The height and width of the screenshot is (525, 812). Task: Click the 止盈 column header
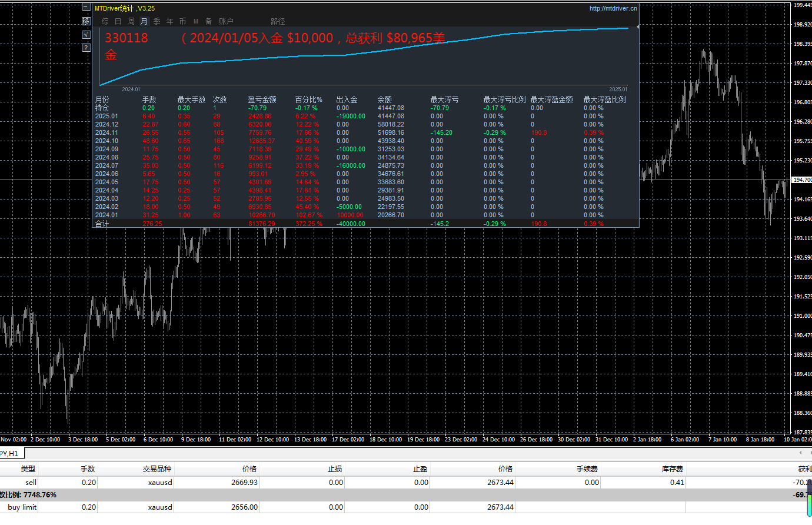(420, 469)
